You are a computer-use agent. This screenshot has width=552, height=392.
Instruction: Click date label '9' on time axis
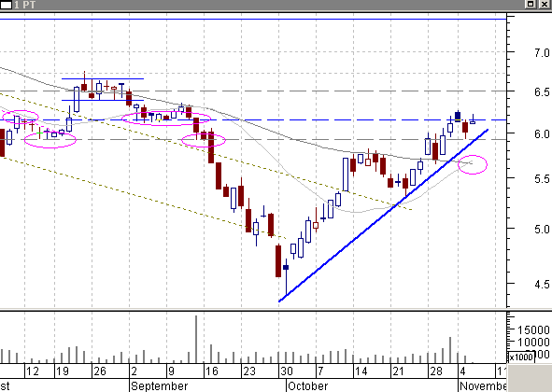[x=172, y=371]
